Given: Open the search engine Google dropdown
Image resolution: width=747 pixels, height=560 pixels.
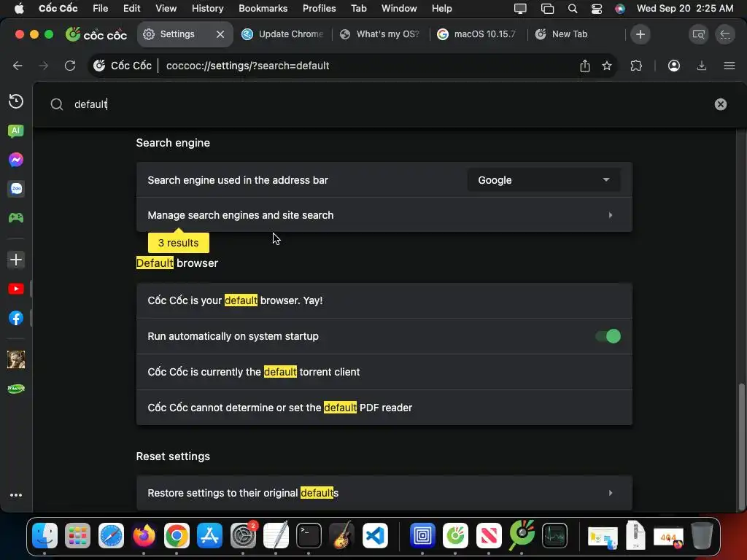Looking at the screenshot, I should 543,180.
